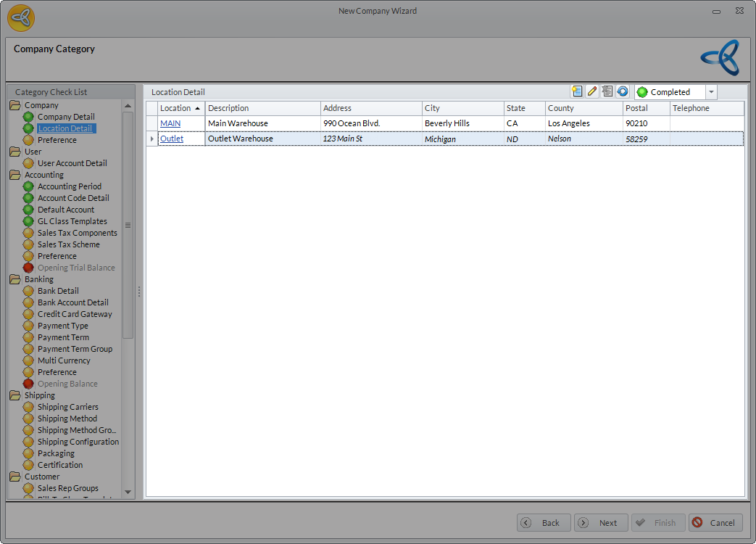Screen dimensions: 756x544
Task: Select Location Detail in check list
Action: pyautogui.click(x=65, y=128)
